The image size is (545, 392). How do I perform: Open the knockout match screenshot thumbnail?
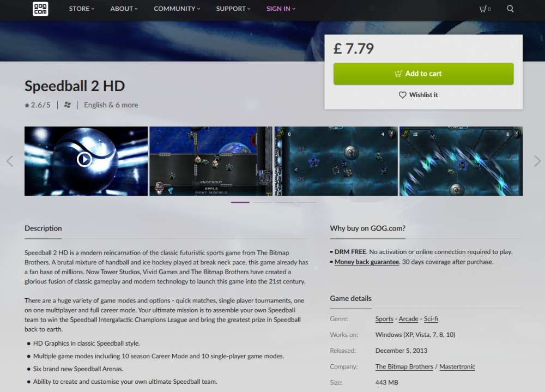coord(211,161)
